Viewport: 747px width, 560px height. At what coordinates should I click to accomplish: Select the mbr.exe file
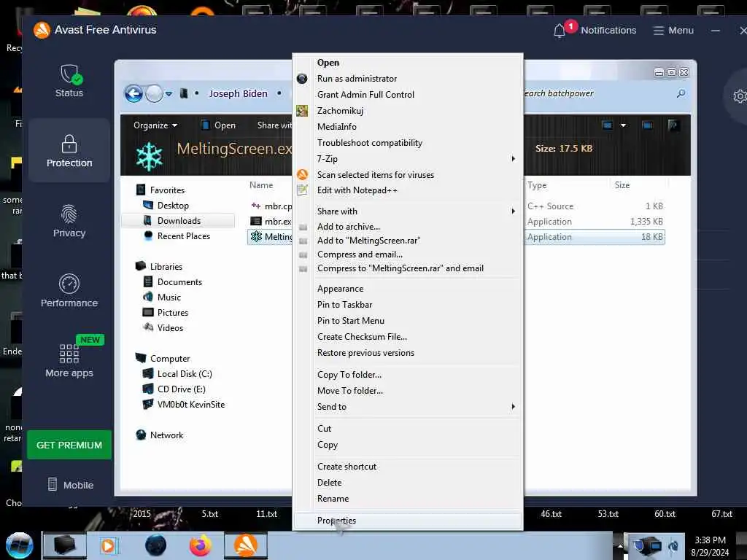tap(271, 222)
